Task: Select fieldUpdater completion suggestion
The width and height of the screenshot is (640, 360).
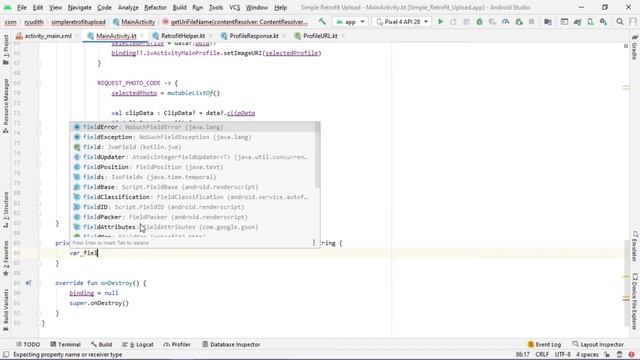Action: [x=193, y=157]
